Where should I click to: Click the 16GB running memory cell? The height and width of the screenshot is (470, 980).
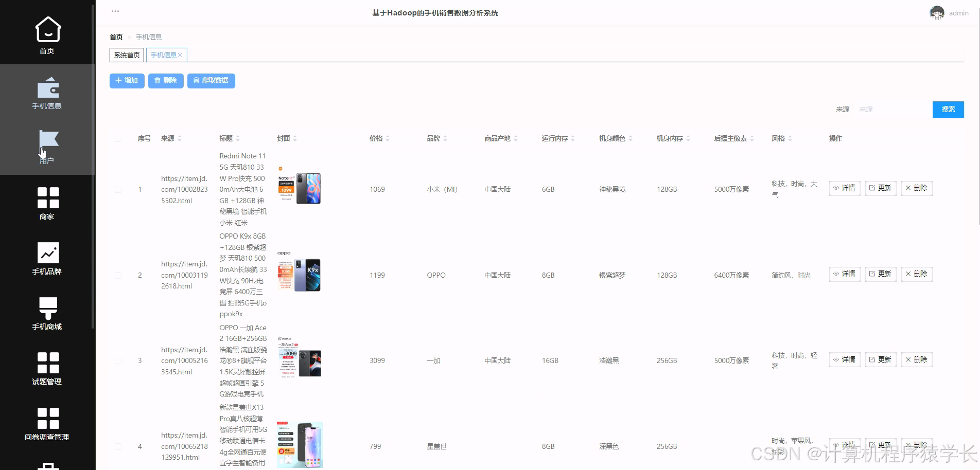tap(550, 361)
